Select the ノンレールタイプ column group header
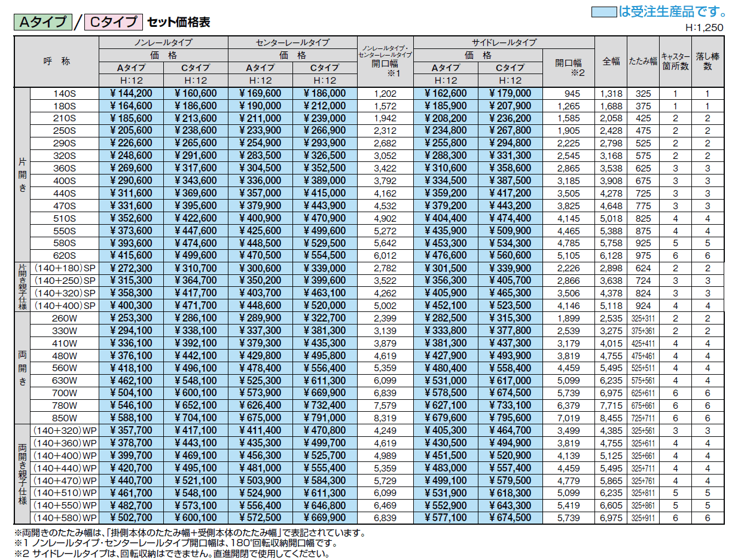The image size is (738, 560). 163,43
